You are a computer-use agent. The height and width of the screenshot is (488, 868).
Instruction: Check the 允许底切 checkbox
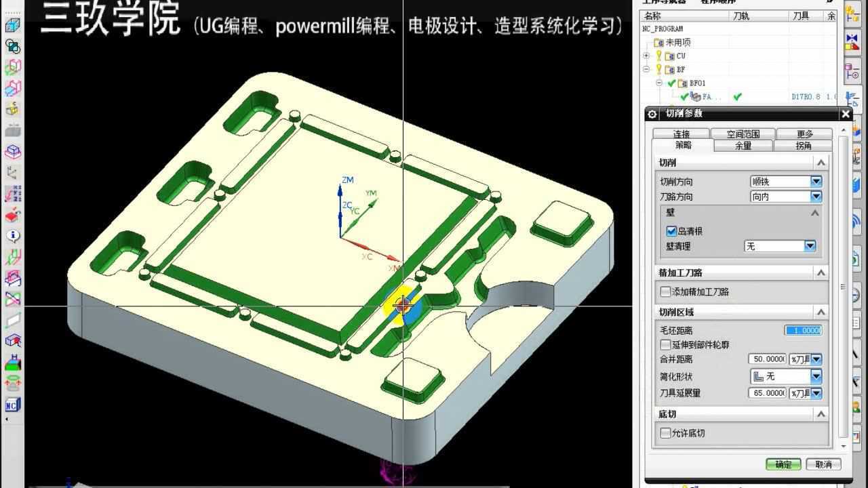click(665, 433)
